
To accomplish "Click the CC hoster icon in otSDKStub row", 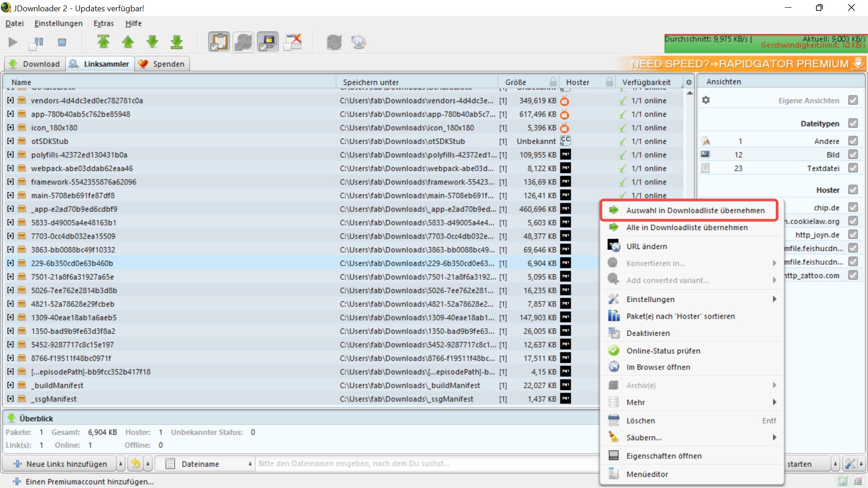I will point(565,141).
